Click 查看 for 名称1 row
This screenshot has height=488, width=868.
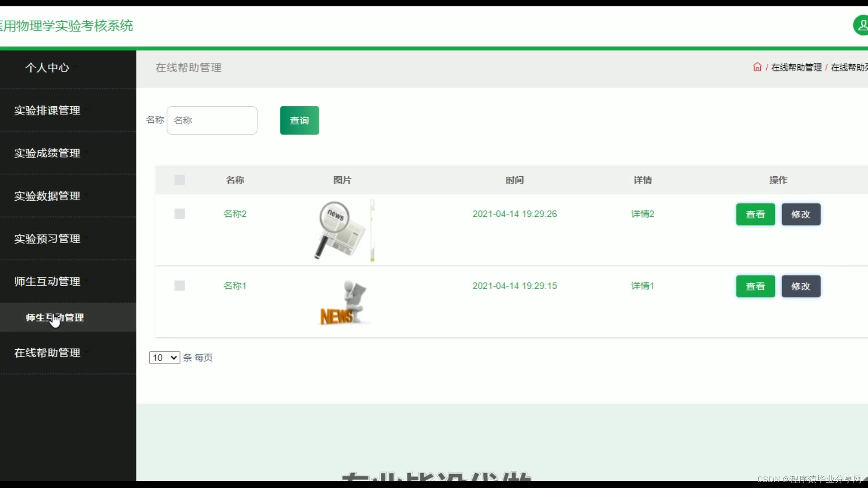(755, 286)
